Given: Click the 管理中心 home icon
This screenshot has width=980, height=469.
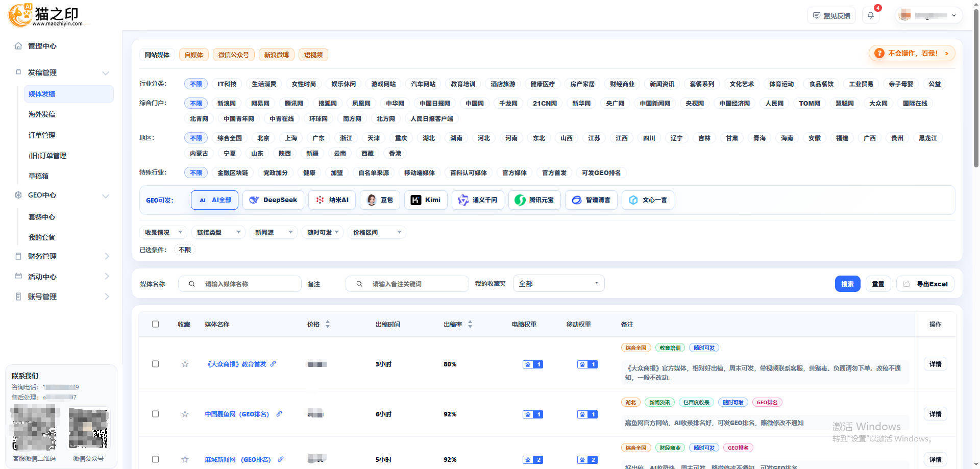Looking at the screenshot, I should click(x=18, y=46).
